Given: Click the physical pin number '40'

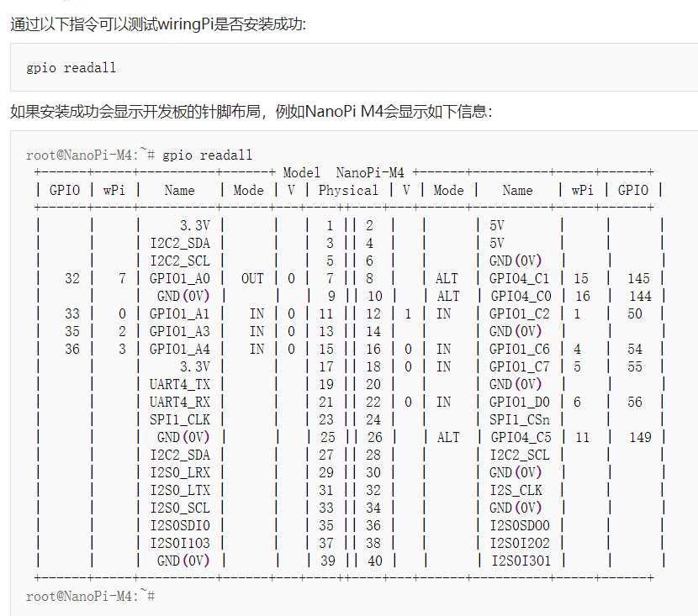Looking at the screenshot, I should coord(375,561).
